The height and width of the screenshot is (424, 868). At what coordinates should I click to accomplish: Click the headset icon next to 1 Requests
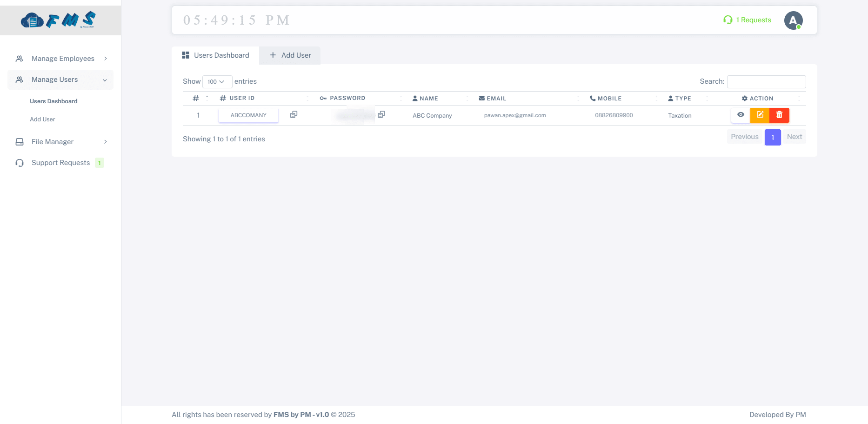728,20
